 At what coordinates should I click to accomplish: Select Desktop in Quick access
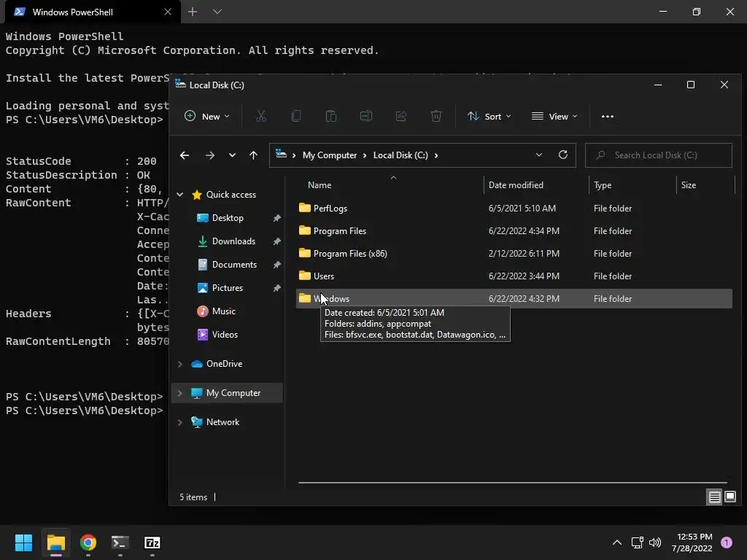pos(228,218)
